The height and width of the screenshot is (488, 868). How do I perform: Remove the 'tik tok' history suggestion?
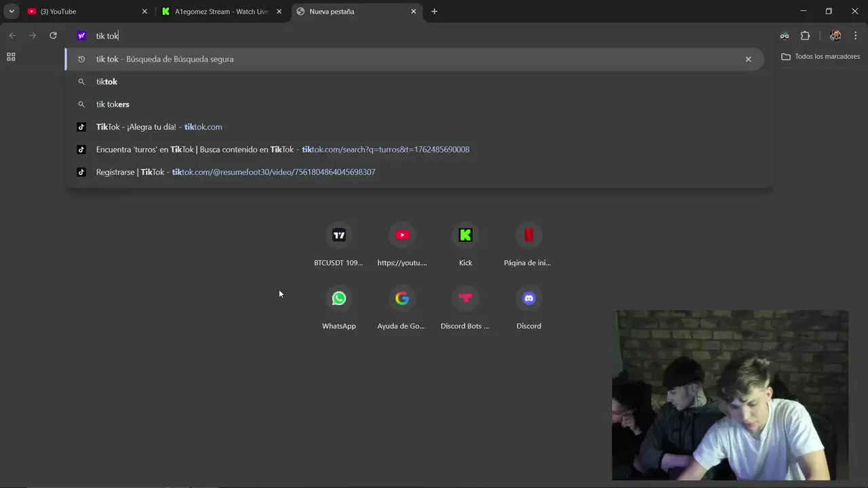pyautogui.click(x=749, y=59)
